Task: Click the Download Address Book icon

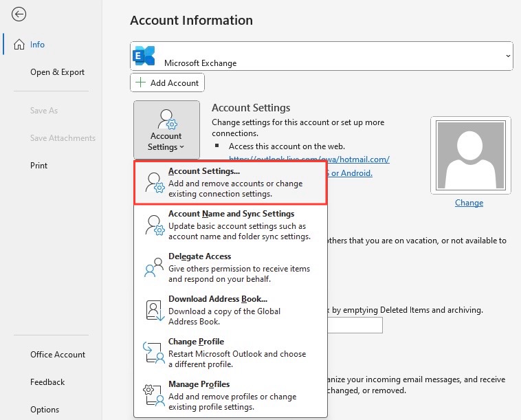Action: point(155,310)
